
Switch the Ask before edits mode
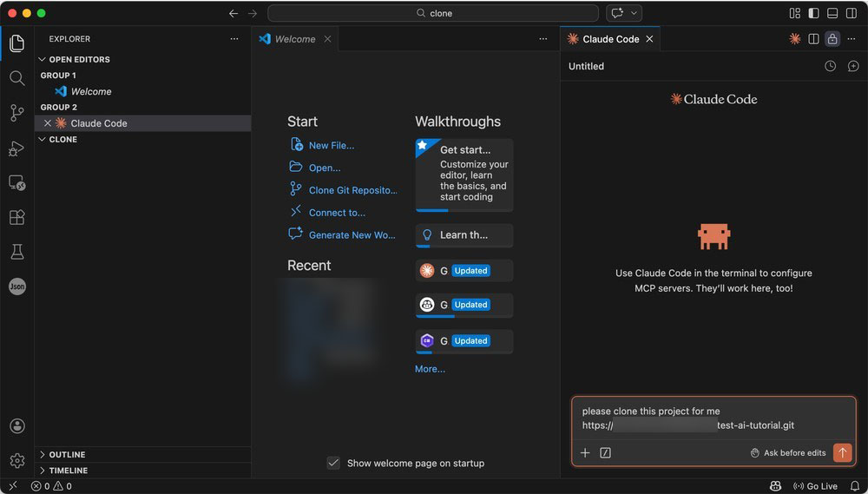coord(788,453)
